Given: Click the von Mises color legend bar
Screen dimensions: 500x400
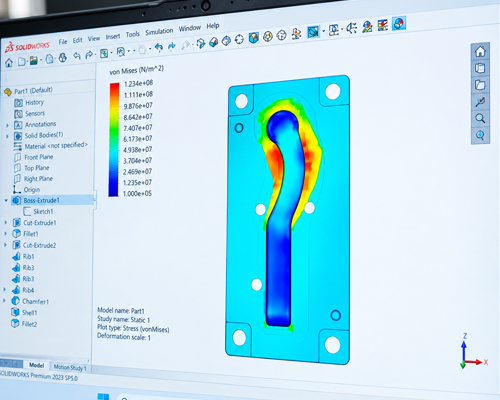Looking at the screenshot, I should 114,140.
